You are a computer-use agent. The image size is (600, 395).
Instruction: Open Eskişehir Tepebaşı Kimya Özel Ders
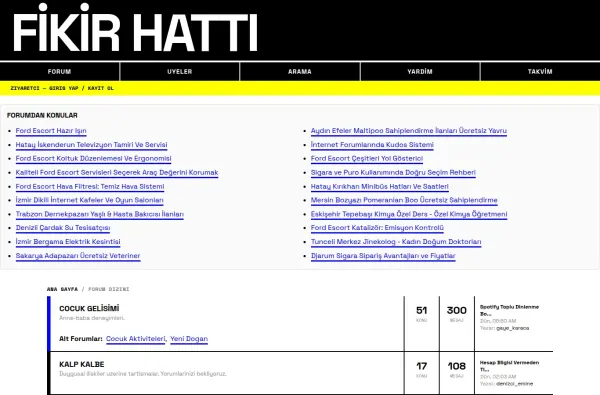(x=409, y=214)
